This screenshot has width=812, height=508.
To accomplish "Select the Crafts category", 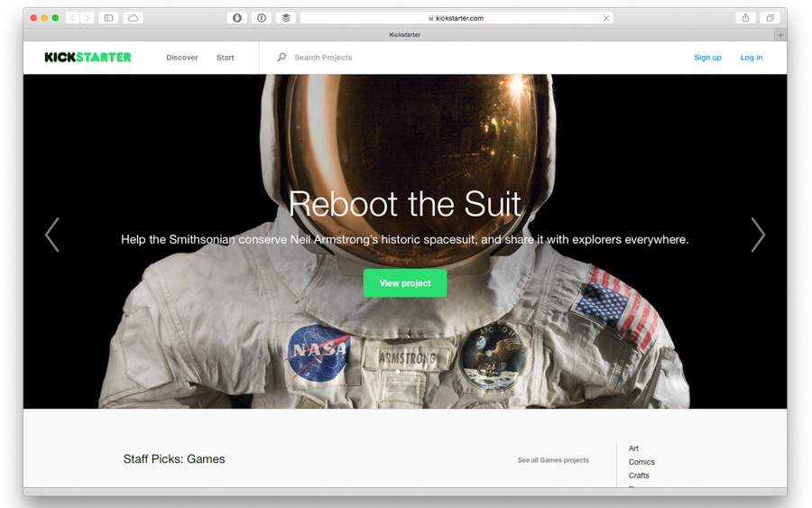I will click(x=639, y=476).
